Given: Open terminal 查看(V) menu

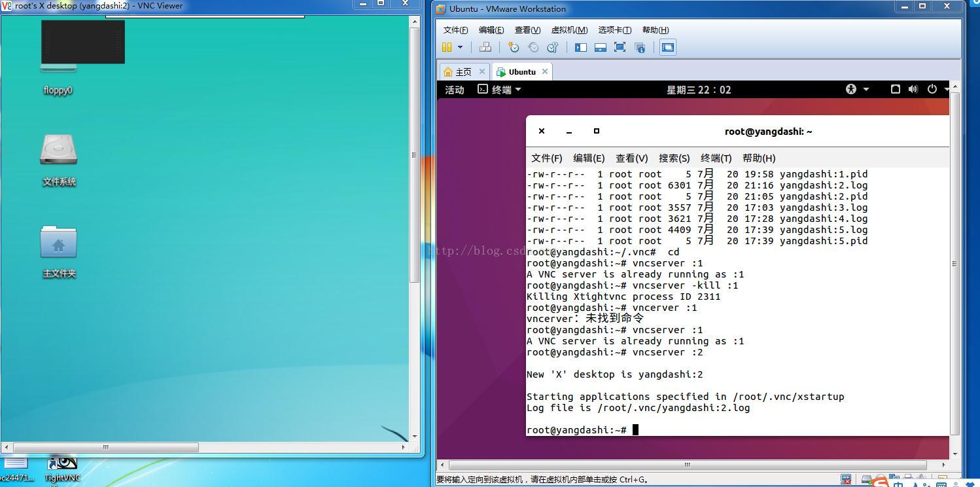Looking at the screenshot, I should coord(631,158).
